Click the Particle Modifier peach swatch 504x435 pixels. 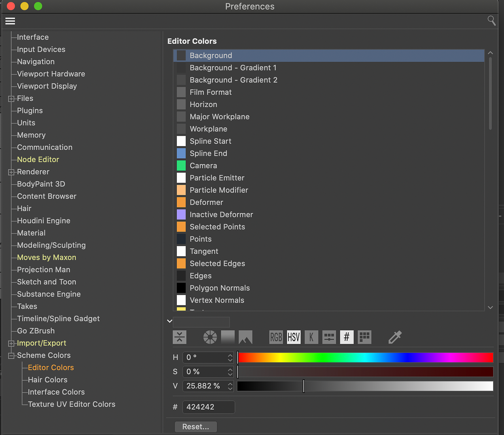(x=181, y=190)
